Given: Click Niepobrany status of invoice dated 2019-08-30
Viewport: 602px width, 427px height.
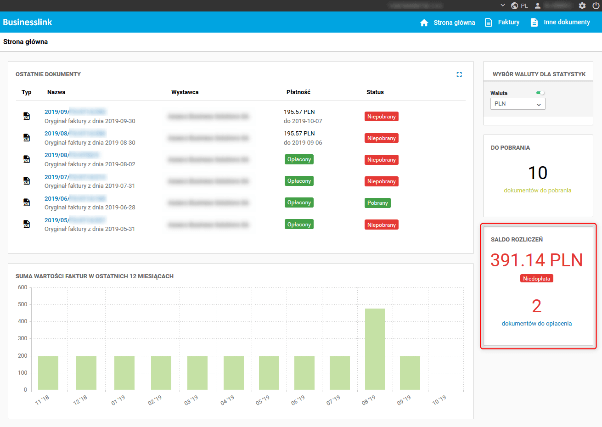Looking at the screenshot, I should [x=381, y=138].
